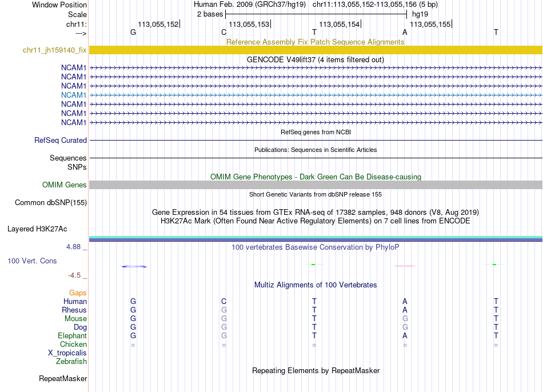This screenshot has width=543, height=392.
Task: Click the Reference Assembly Fix Patch Sequence Alignments title
Action: [x=315, y=42]
